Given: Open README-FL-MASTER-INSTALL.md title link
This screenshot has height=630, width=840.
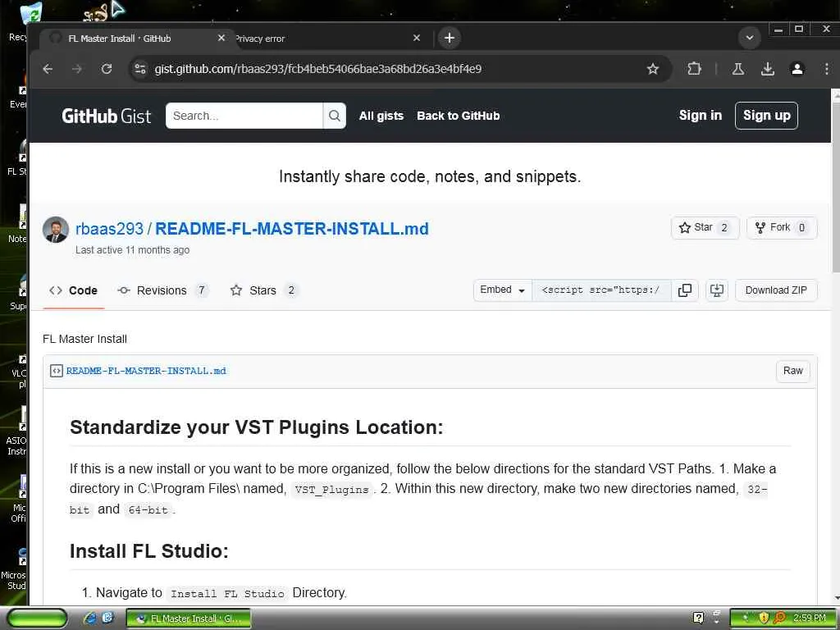Looking at the screenshot, I should tap(292, 228).
